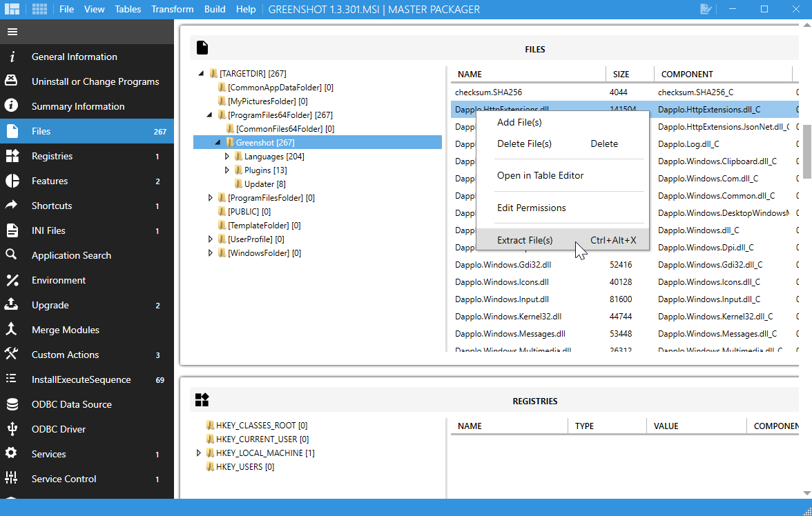Expand the Plugins folder node

(227, 170)
